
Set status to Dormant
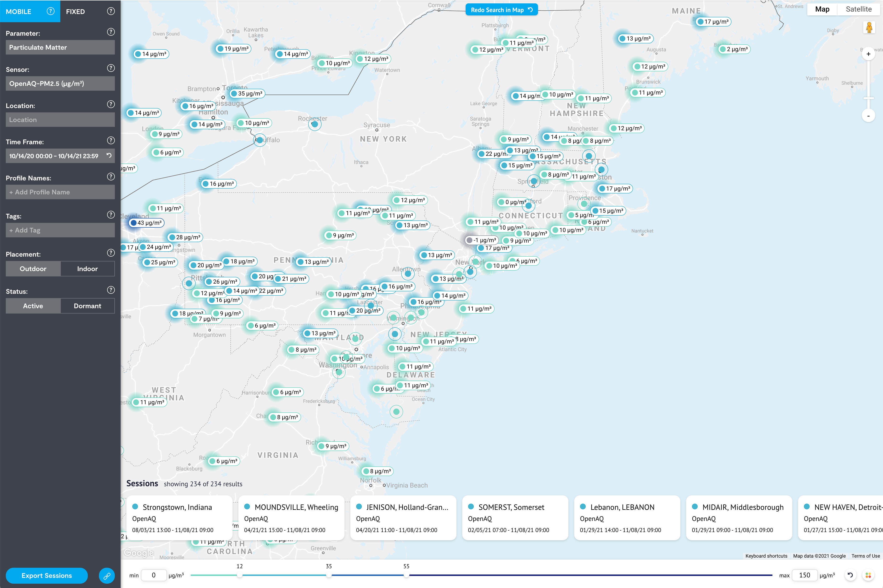(87, 306)
